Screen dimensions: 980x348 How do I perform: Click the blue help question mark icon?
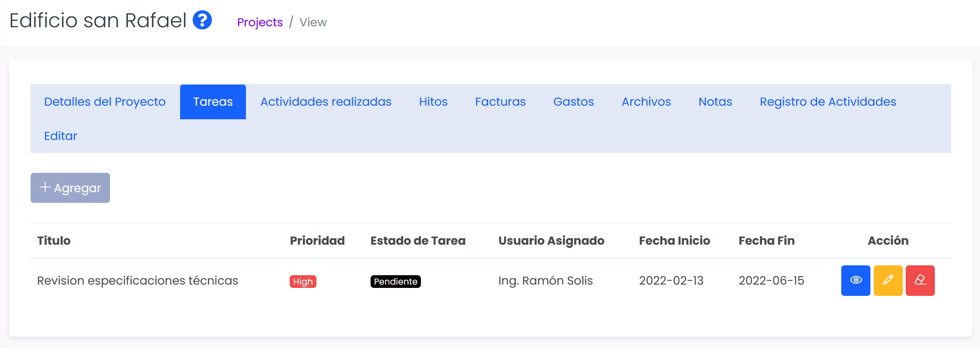[202, 20]
